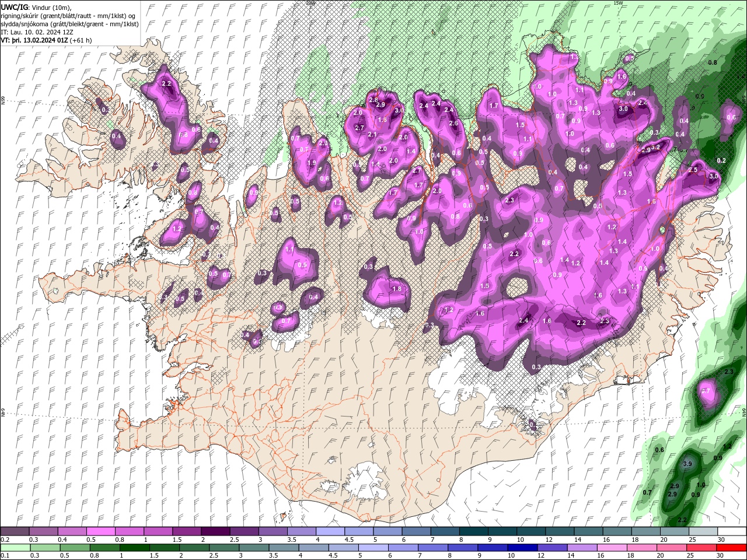The image size is (747, 560).
Task: Click the 1.5 magenta-purple swatch, upper legend row
Action: point(187,531)
